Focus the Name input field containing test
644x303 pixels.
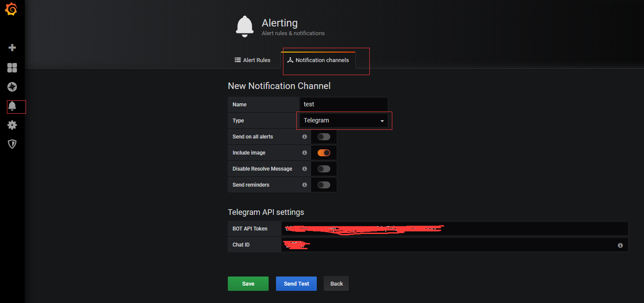pyautogui.click(x=343, y=105)
